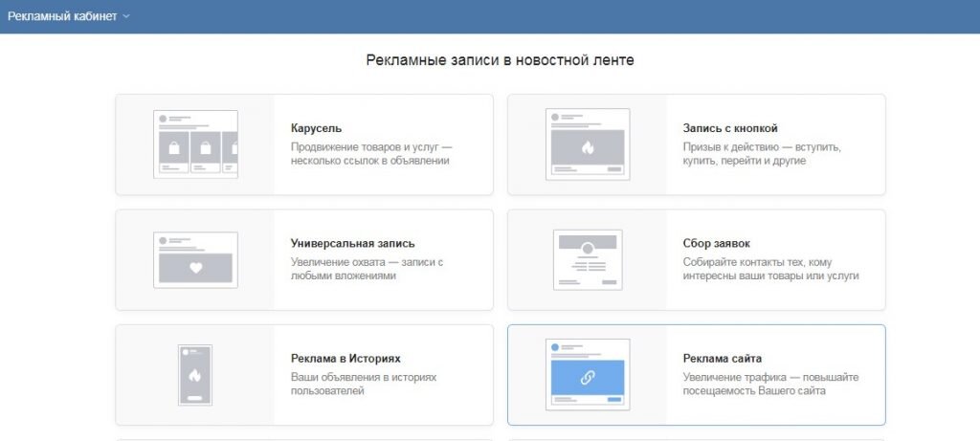The image size is (980, 441).
Task: Select the Сбор заявок form preview illustration
Action: click(x=588, y=260)
